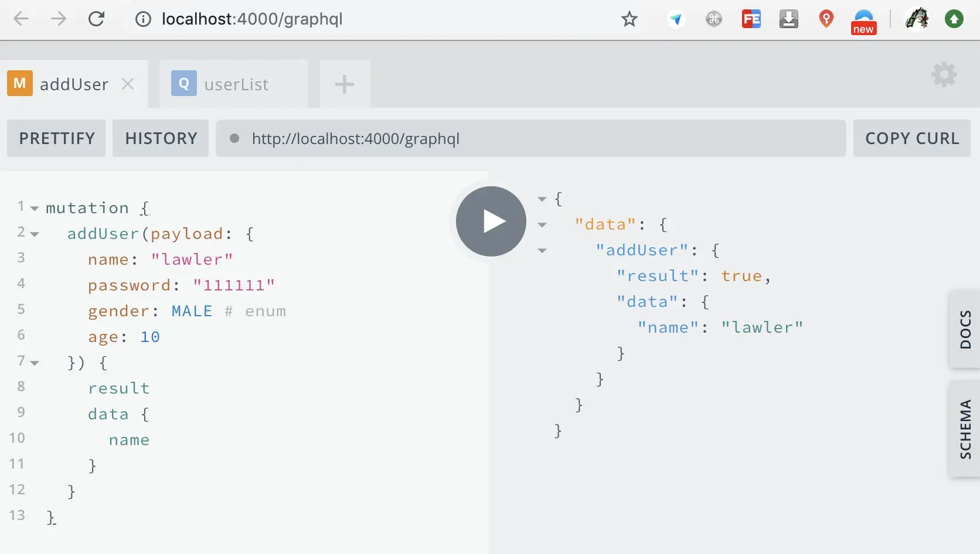The width and height of the screenshot is (980, 554).
Task: Open the DOCS side panel
Action: tap(965, 329)
